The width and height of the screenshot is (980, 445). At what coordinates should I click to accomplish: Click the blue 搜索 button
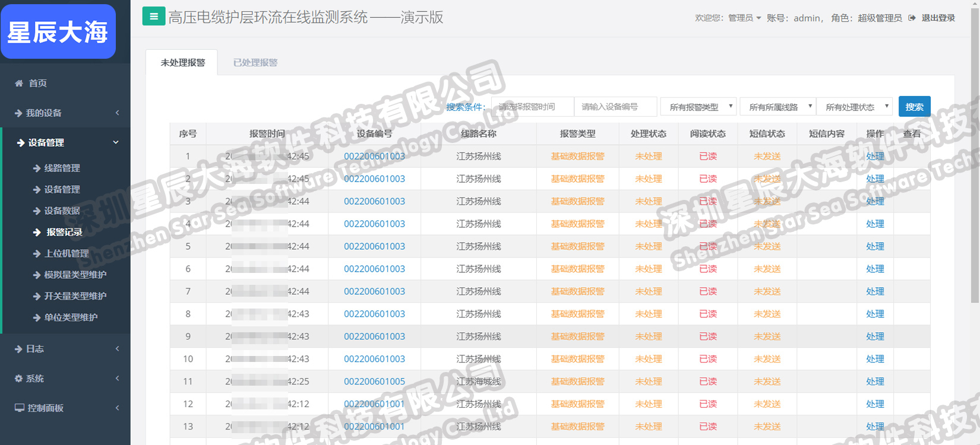[915, 107]
